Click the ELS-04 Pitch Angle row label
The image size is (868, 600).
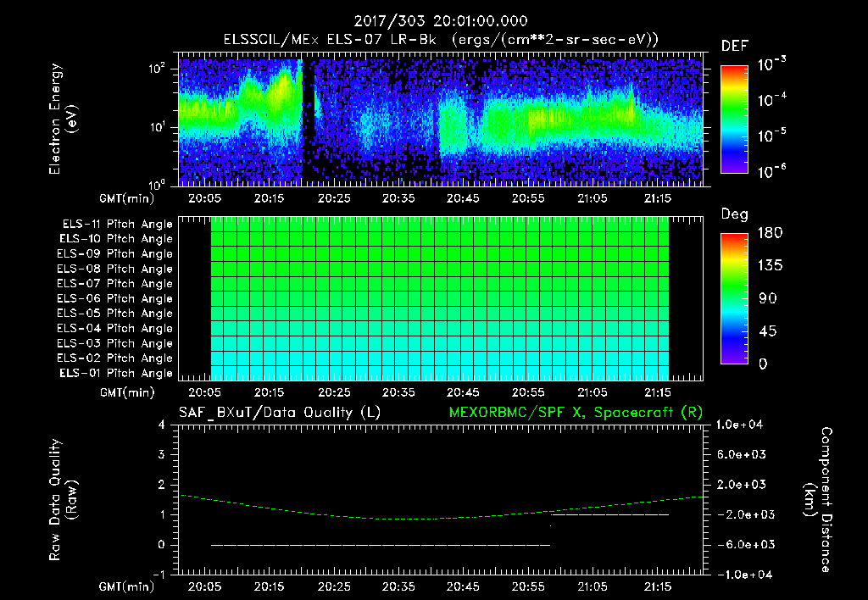pyautogui.click(x=115, y=328)
